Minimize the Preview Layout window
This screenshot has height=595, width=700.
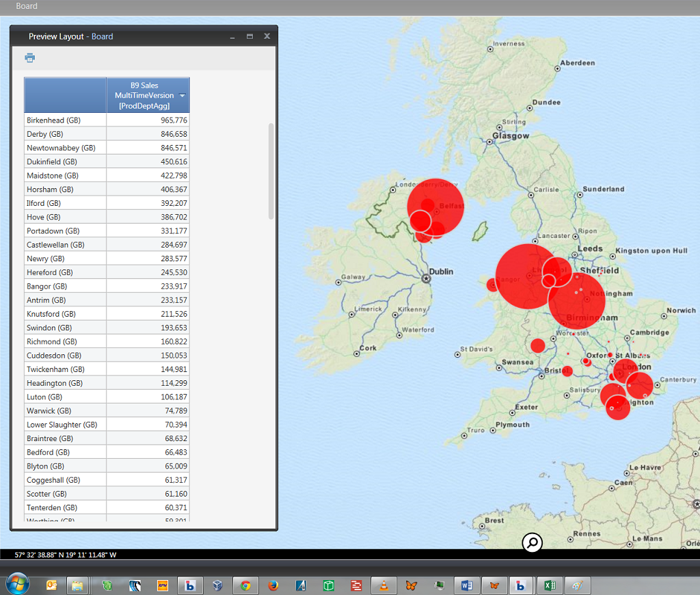(x=232, y=36)
